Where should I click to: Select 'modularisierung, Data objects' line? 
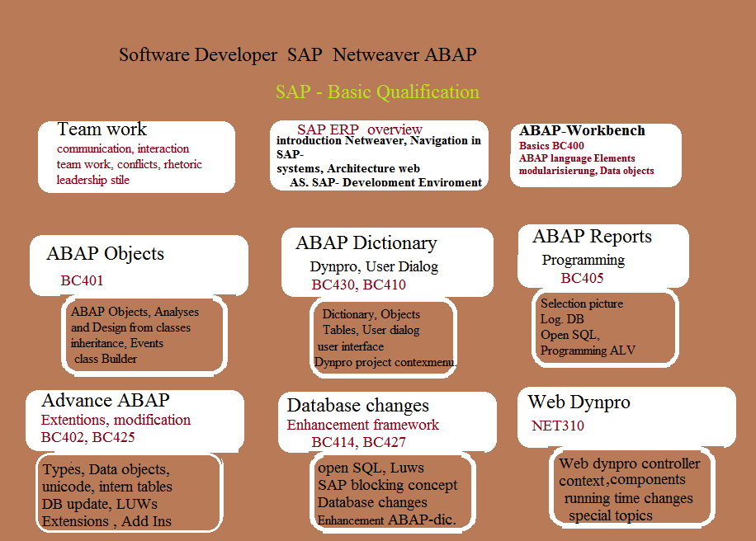(587, 171)
